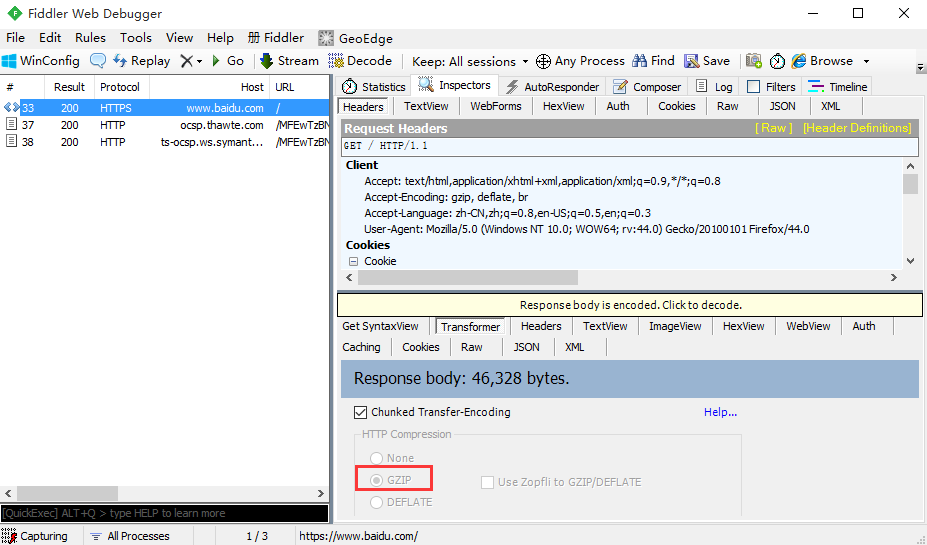Screen dimensions: 927x545
Task: Click session list horizontal scrollbar thumb
Action: 67,493
